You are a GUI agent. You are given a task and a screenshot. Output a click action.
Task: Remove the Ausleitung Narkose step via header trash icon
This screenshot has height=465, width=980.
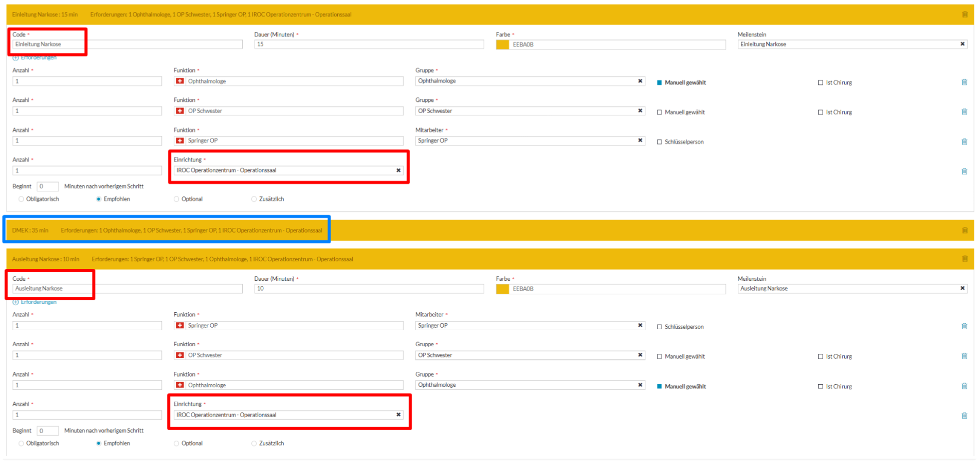(965, 259)
